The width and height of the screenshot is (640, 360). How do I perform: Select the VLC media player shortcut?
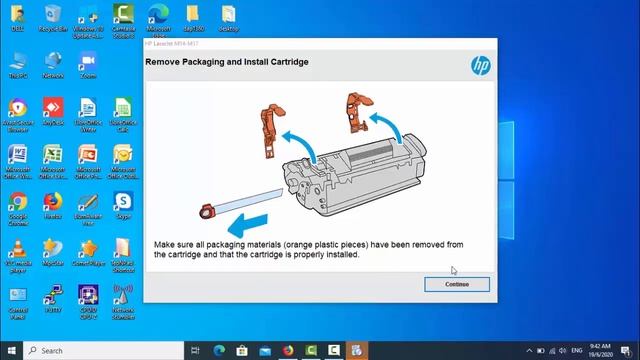[18, 256]
